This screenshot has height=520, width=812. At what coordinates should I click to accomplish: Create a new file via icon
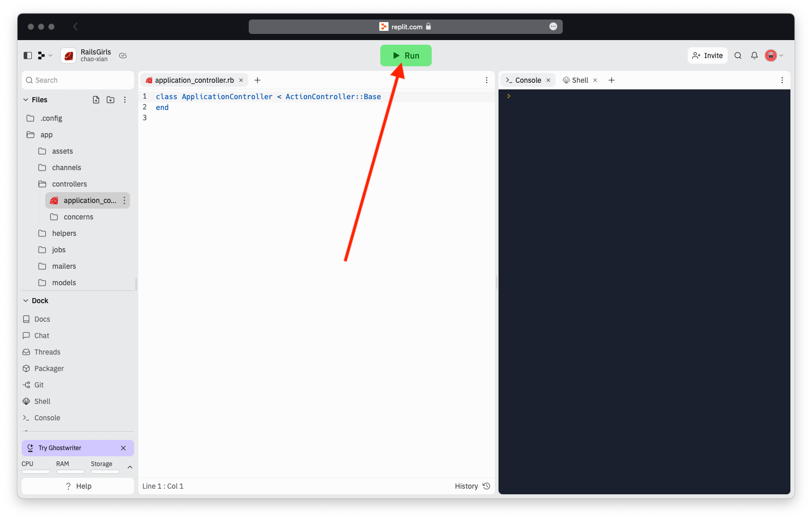(96, 100)
